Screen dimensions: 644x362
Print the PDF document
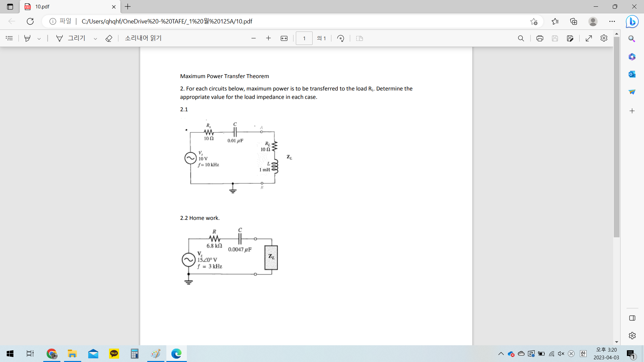540,38
